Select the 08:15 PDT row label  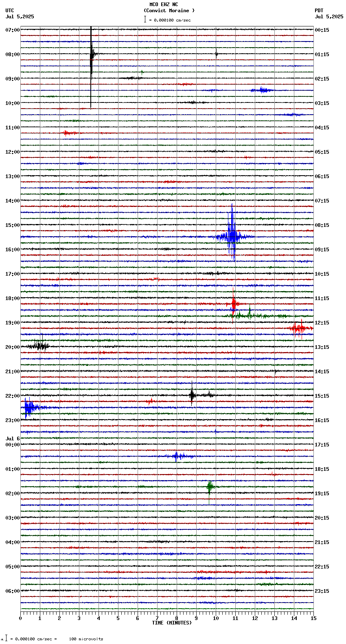322,225
